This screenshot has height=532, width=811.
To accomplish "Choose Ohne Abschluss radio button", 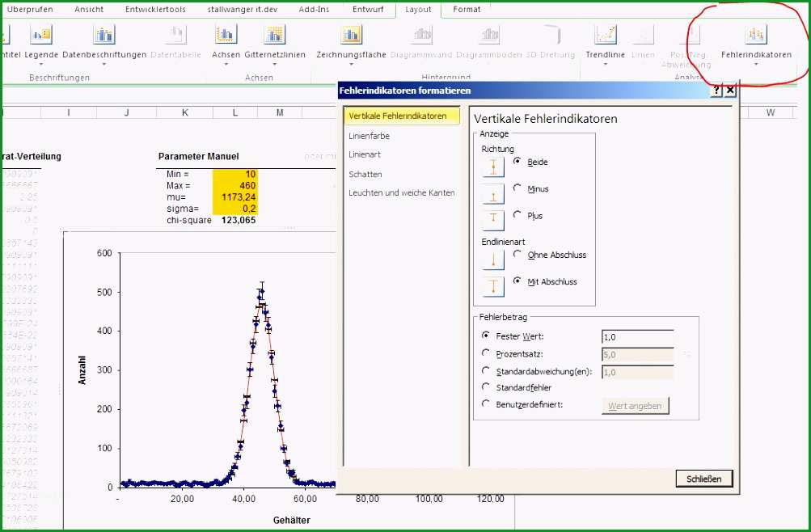I will pos(517,254).
